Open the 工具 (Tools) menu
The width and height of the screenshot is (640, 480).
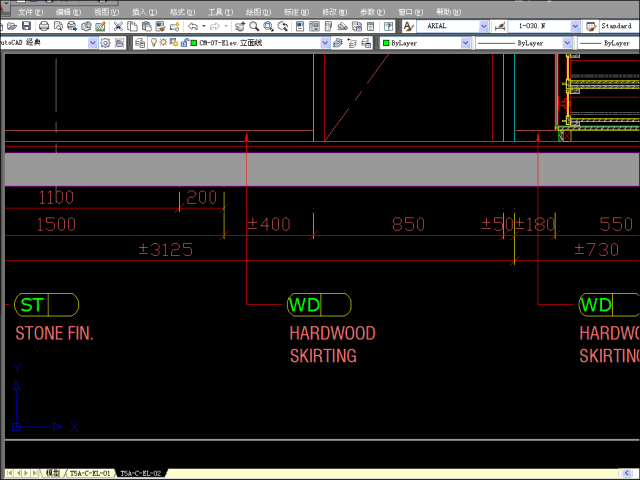click(x=220, y=12)
